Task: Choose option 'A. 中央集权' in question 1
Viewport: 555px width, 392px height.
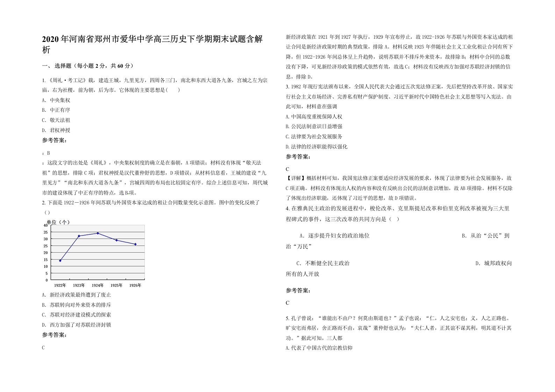Action: tap(56, 100)
